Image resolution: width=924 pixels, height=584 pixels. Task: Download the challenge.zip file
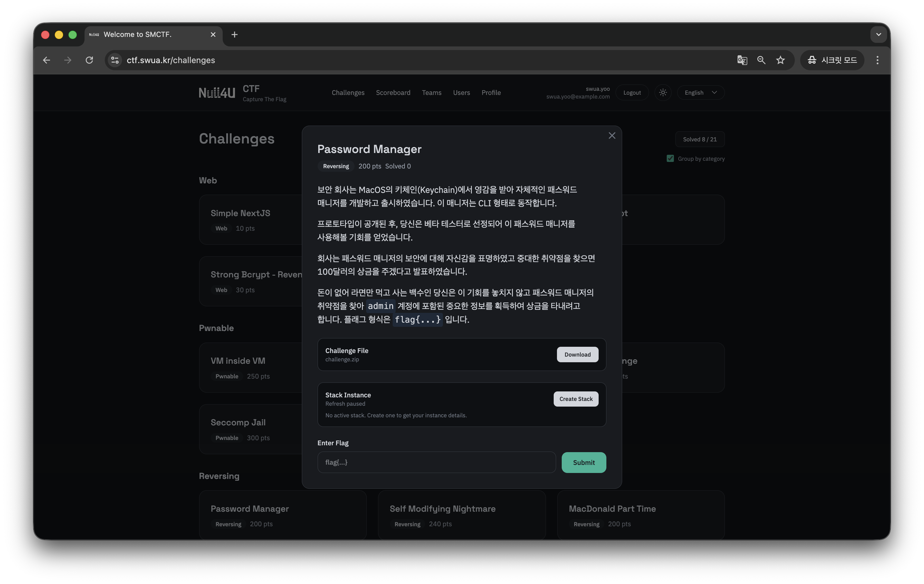point(577,354)
